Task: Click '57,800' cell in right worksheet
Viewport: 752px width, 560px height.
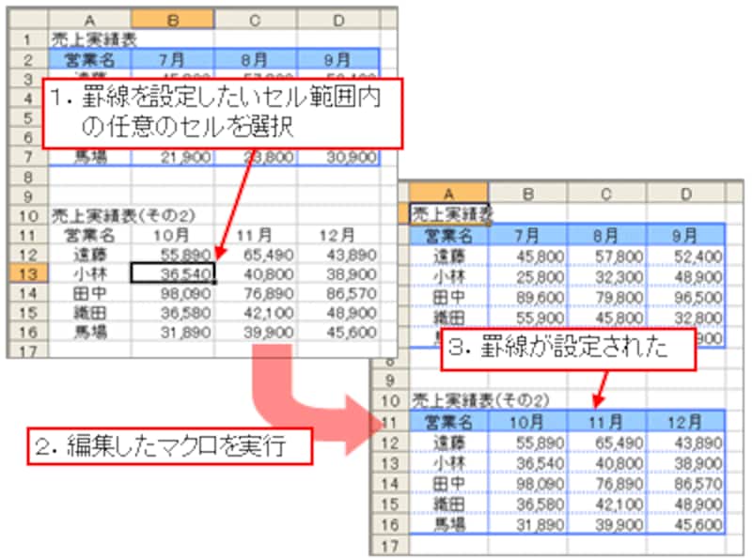Action: click(606, 257)
